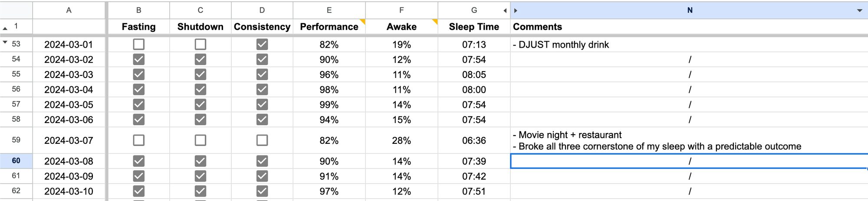This screenshot has height=201, width=868.
Task: Click the note indicator corner on Performance header
Action: tap(362, 21)
